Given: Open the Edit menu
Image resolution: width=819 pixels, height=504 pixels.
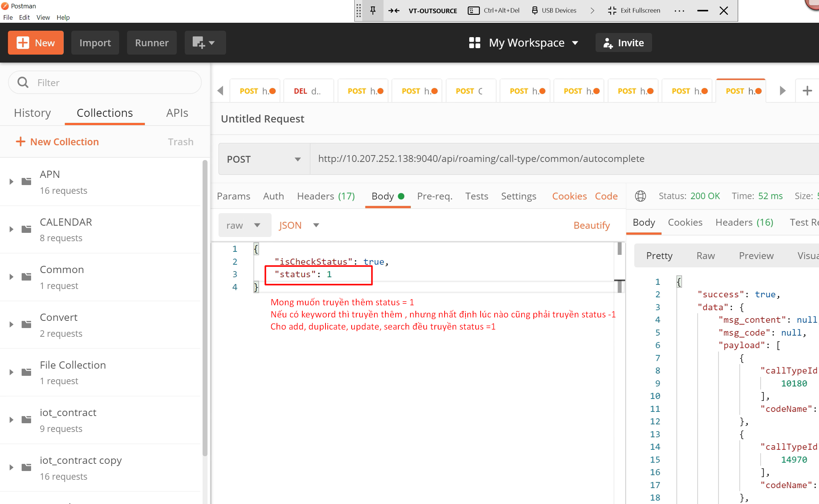Looking at the screenshot, I should (24, 17).
